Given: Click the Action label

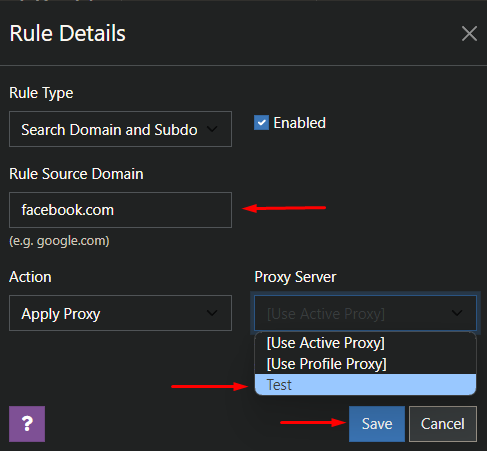Looking at the screenshot, I should pos(30,277).
